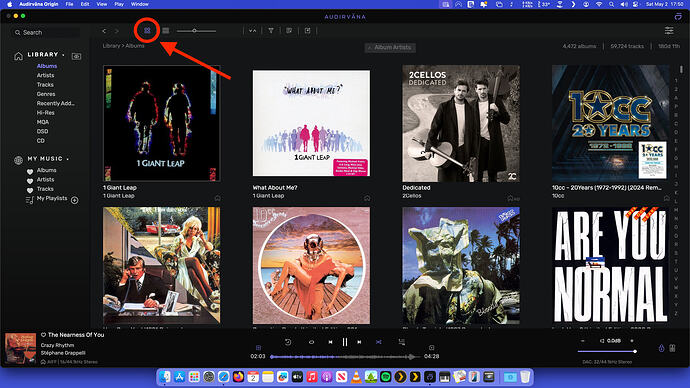This screenshot has height=388, width=690.
Task: Toggle shuffle playback
Action: tap(378, 342)
